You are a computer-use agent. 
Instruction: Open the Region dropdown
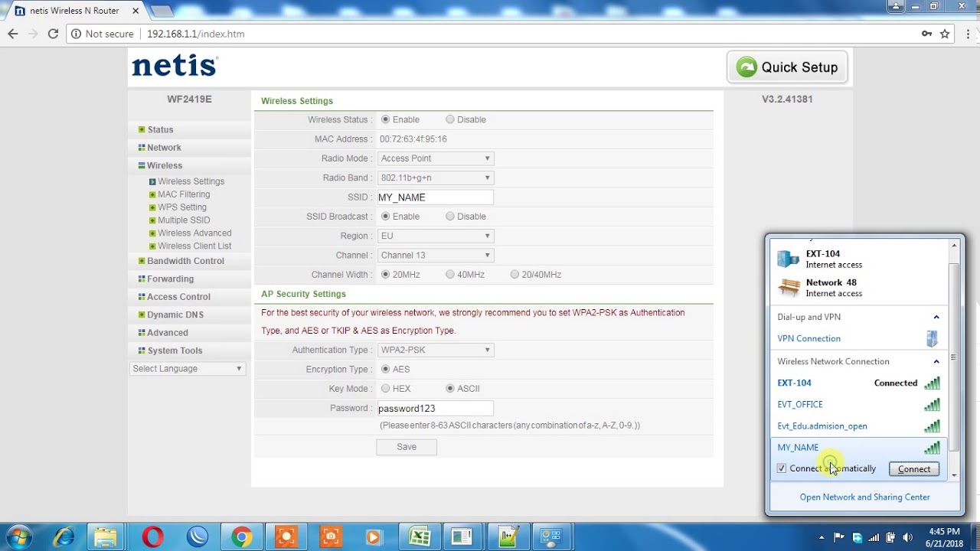click(x=436, y=236)
